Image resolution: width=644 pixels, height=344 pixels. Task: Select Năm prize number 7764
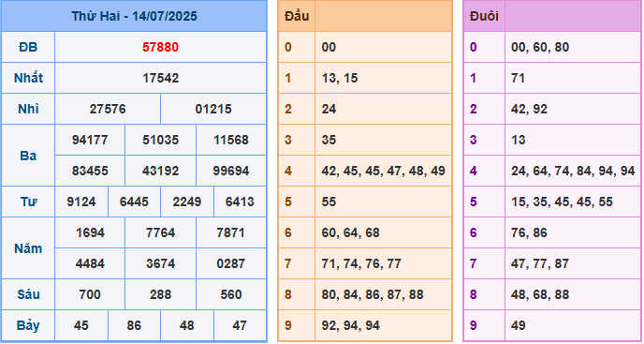click(x=161, y=232)
